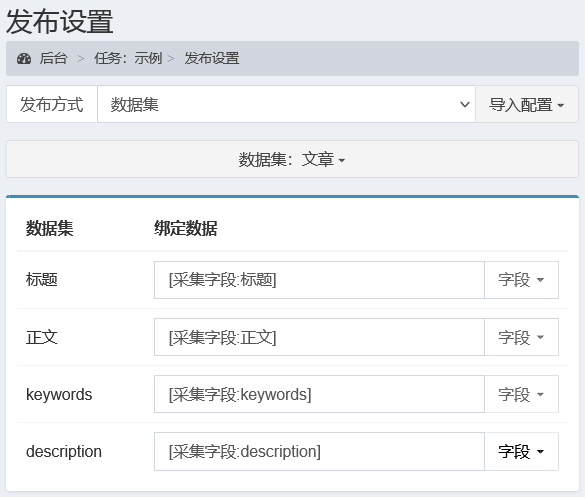Click the 正文 row label
Image resolution: width=585 pixels, height=497 pixels.
click(41, 337)
